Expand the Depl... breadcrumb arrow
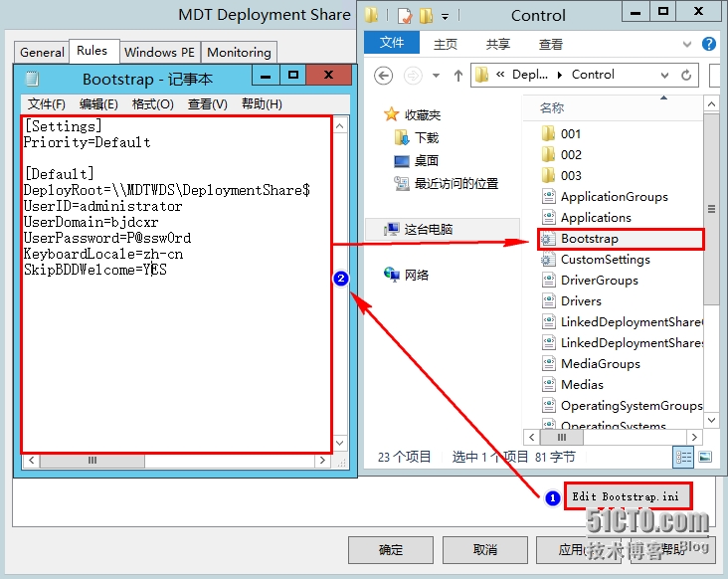The height and width of the screenshot is (579, 728). 560,75
